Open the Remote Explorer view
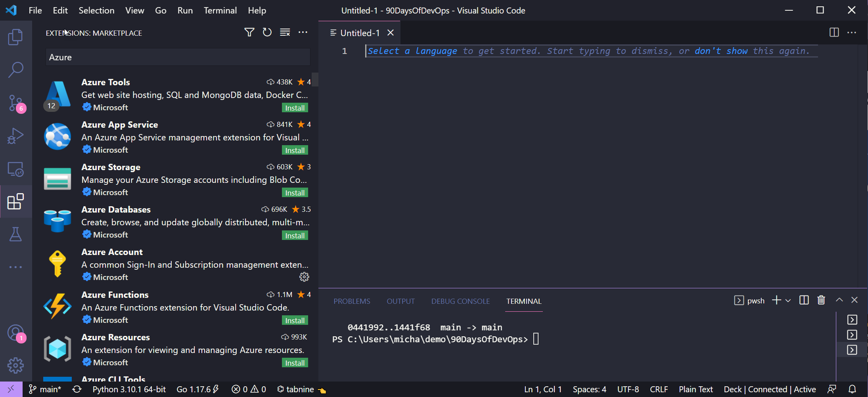 point(15,169)
